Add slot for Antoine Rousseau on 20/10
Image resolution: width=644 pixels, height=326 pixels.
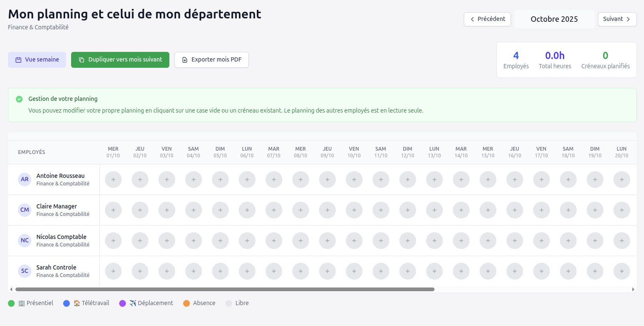pos(622,180)
